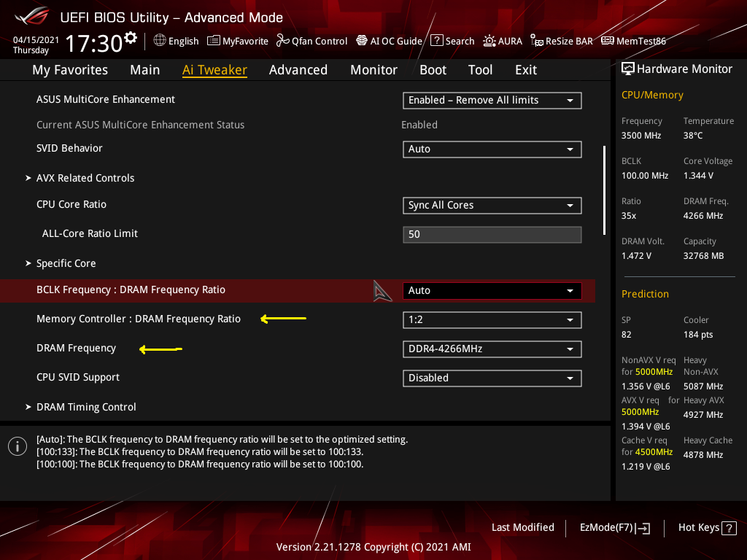The height and width of the screenshot is (560, 747).
Task: Click the settings list scrollbar
Action: [x=604, y=190]
